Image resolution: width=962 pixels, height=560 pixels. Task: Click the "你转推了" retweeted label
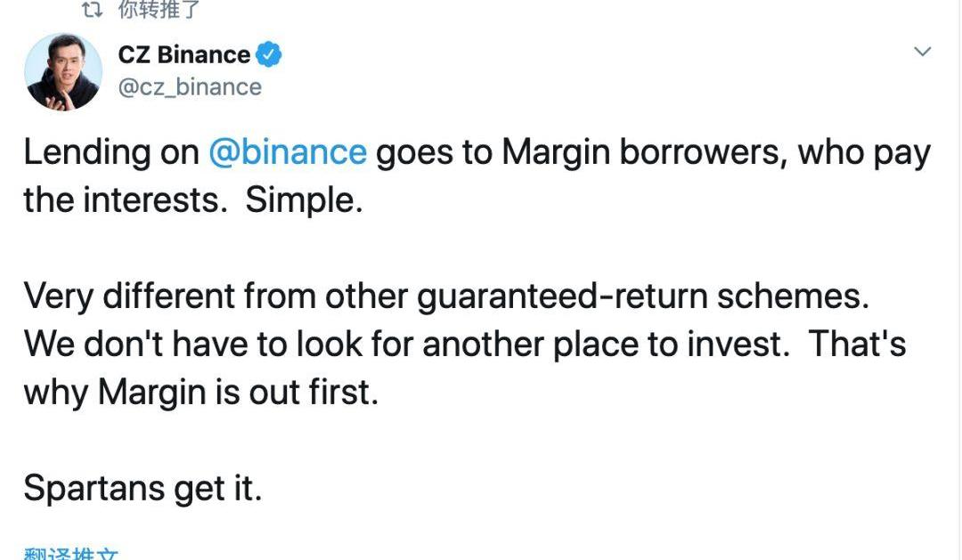tap(159, 11)
